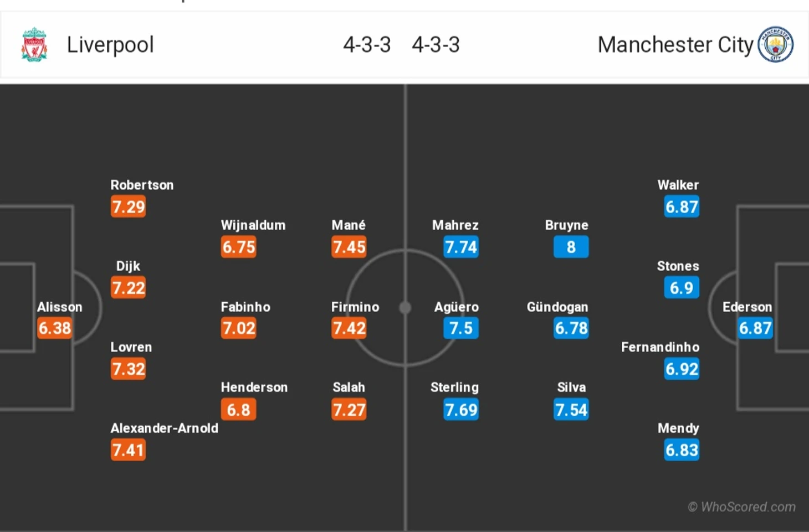Select Sterling's 7.69 rating badge
The image size is (809, 532).
point(461,410)
